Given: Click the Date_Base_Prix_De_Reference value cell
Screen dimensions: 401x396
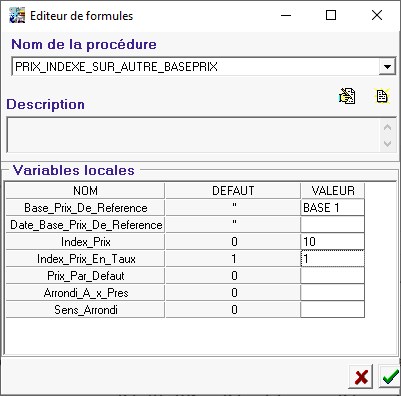Looking at the screenshot, I should point(332,225).
